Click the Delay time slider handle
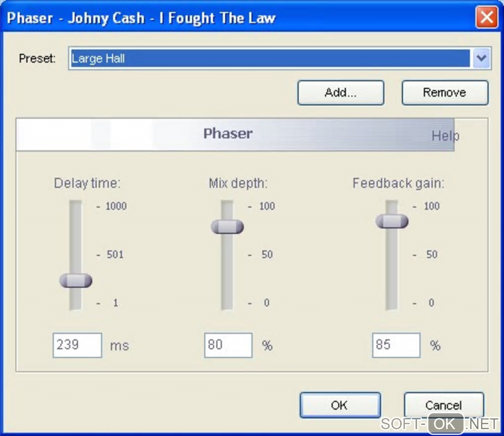 click(x=76, y=281)
